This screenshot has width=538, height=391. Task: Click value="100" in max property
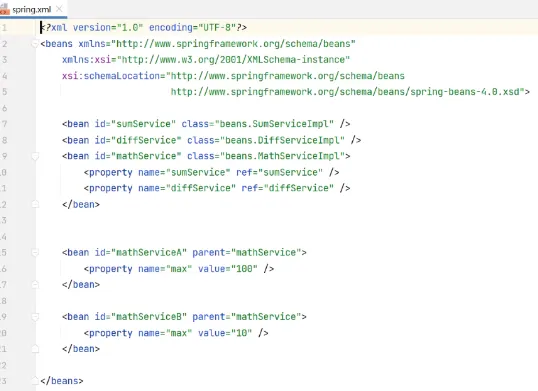pyautogui.click(x=228, y=269)
